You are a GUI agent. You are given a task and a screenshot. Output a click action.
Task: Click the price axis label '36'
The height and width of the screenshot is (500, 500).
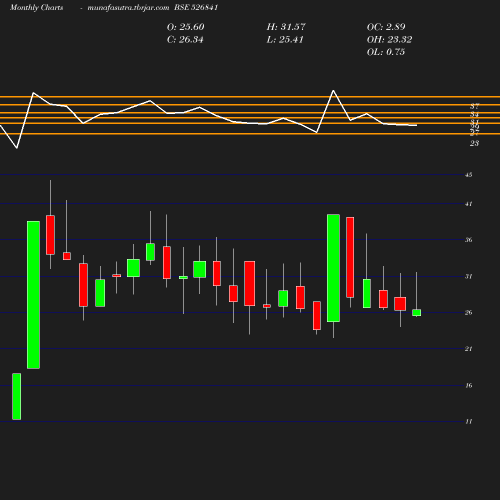469,240
